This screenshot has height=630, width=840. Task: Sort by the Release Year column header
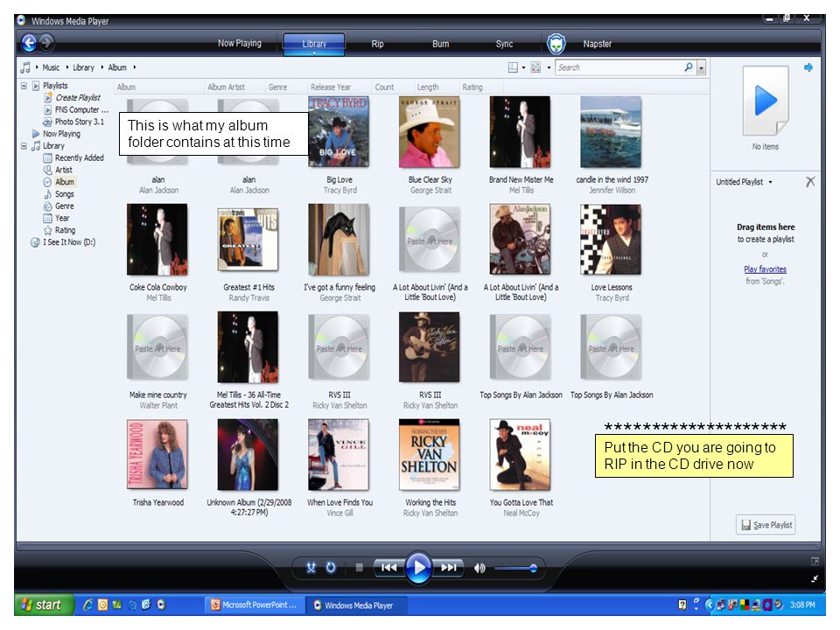pyautogui.click(x=331, y=87)
